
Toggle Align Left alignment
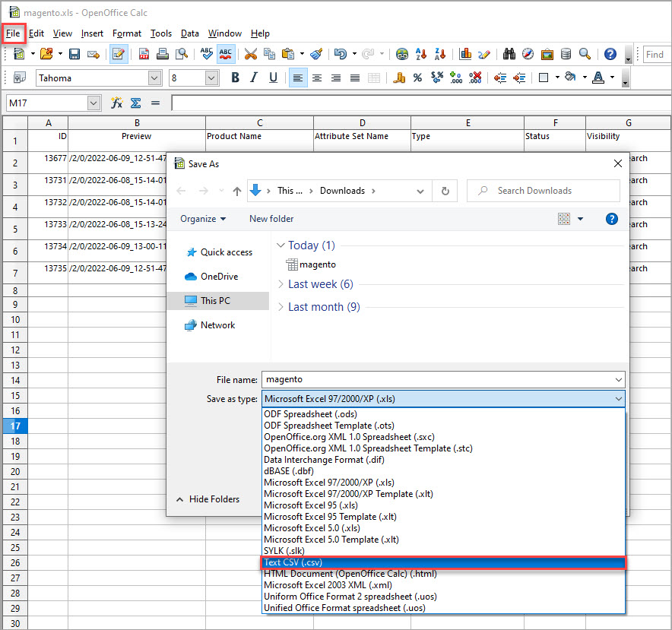click(298, 78)
